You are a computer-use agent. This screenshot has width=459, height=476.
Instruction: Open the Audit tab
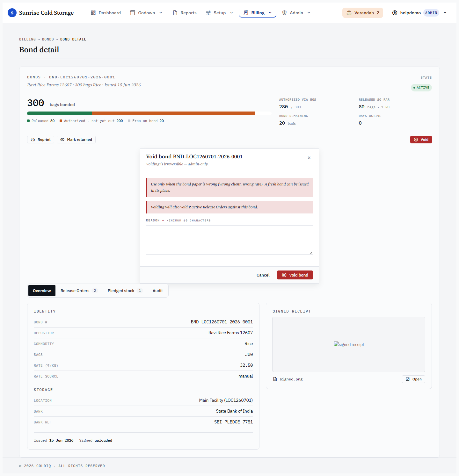tap(157, 291)
